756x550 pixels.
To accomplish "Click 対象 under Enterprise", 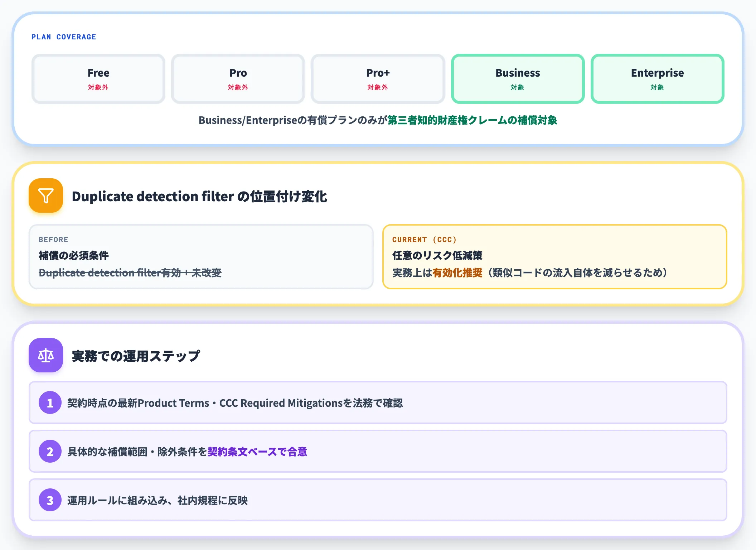I will click(657, 87).
